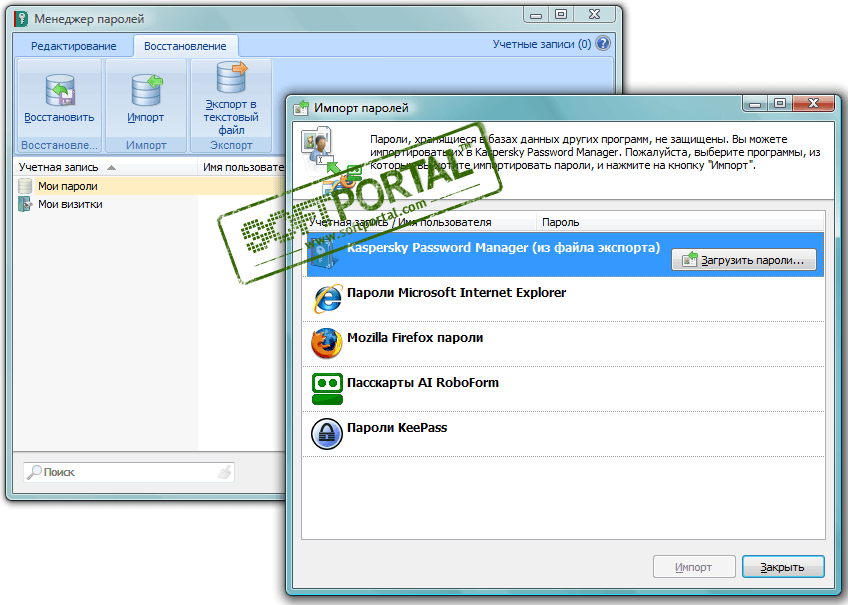Focus the Поиск search input field
848x605 pixels.
(x=130, y=472)
